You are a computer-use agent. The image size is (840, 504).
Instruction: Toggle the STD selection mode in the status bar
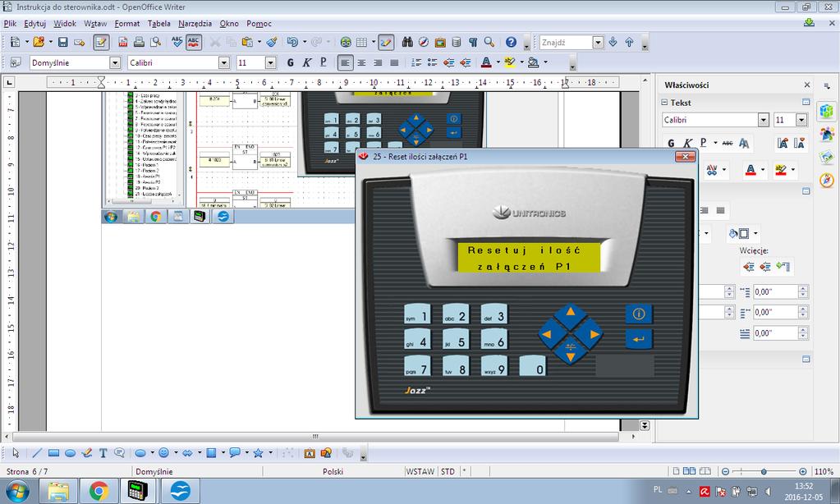click(x=448, y=471)
